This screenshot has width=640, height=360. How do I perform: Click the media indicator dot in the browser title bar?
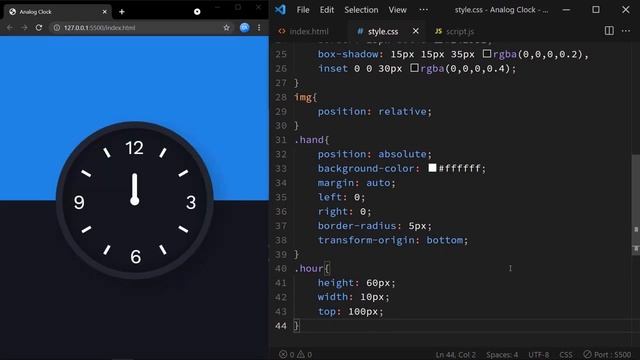pos(197,12)
